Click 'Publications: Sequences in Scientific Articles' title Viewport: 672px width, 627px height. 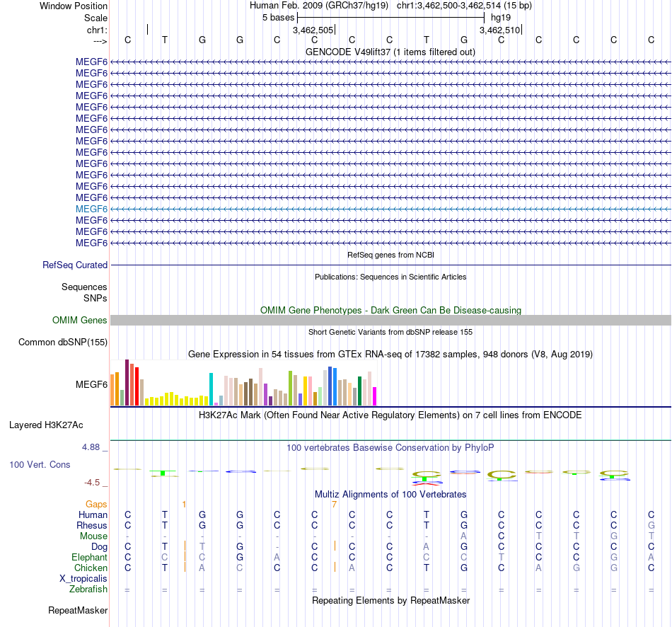(x=390, y=277)
